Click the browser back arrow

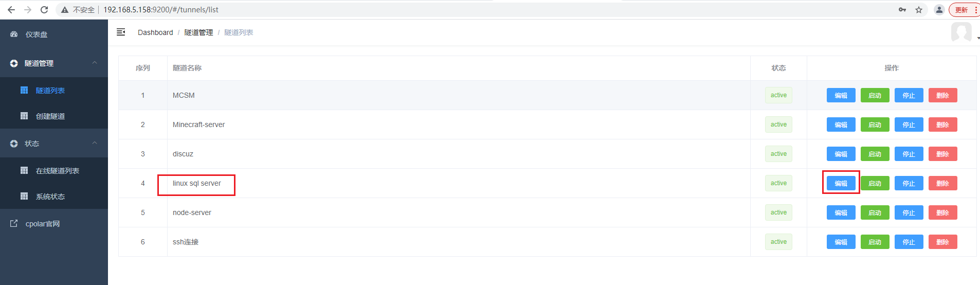click(x=11, y=10)
